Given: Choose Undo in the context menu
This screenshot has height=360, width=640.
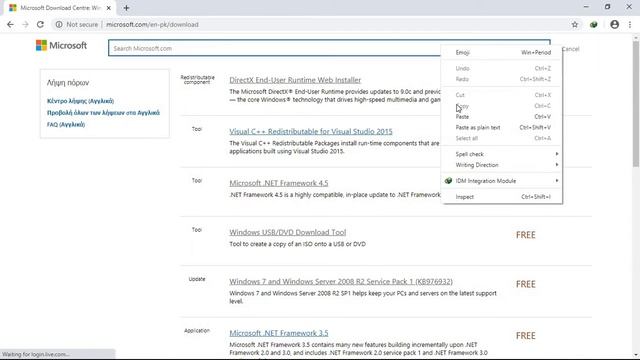Looking at the screenshot, I should pyautogui.click(x=502, y=68).
